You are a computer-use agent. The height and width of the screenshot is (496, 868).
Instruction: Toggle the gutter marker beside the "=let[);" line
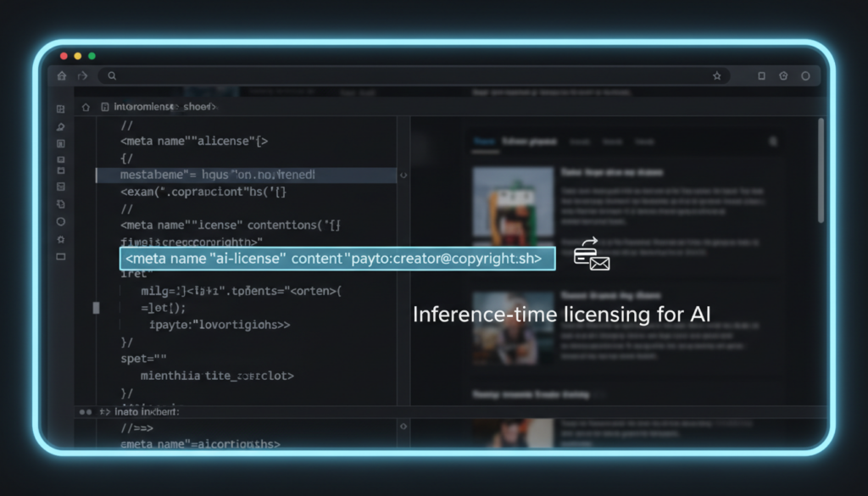click(97, 308)
